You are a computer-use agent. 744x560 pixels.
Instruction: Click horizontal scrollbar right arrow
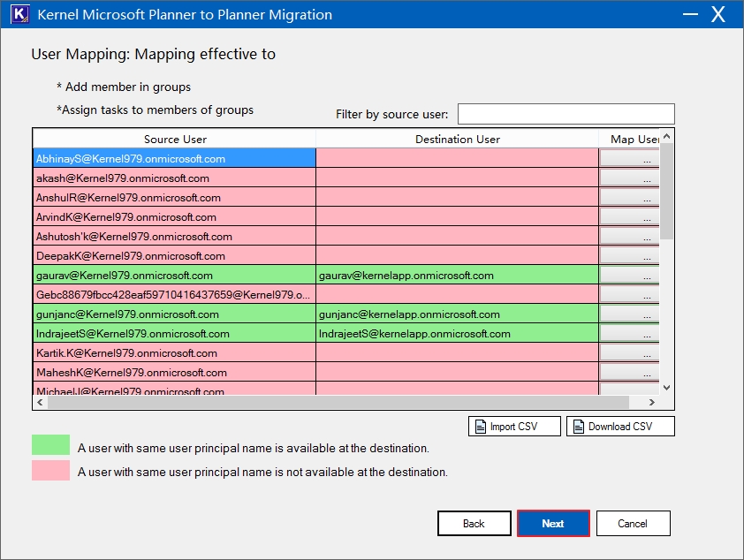(652, 402)
